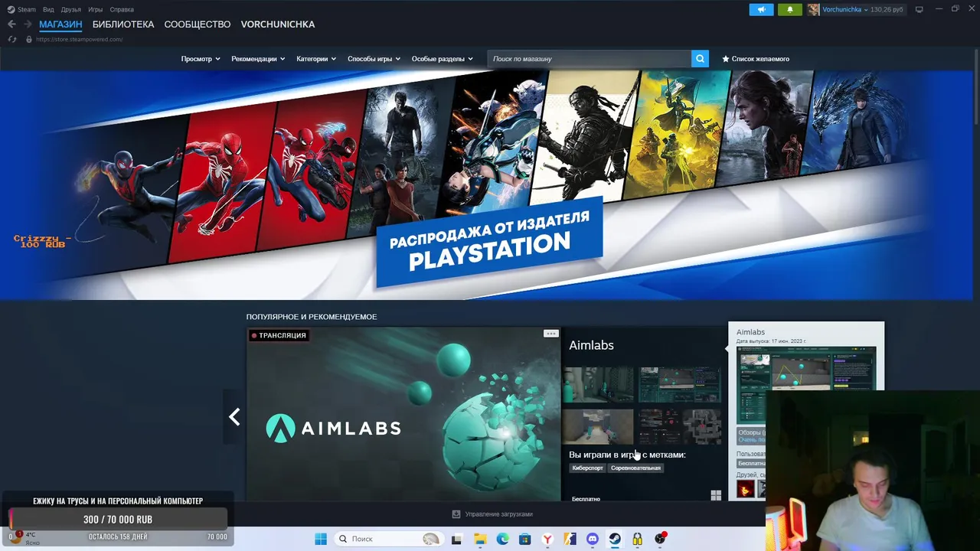
Task: Select first Aimlabs screenshot thumbnail
Action: click(x=599, y=384)
